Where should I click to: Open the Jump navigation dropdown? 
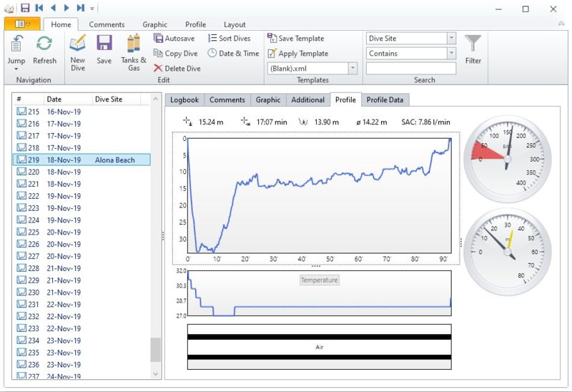[16, 69]
